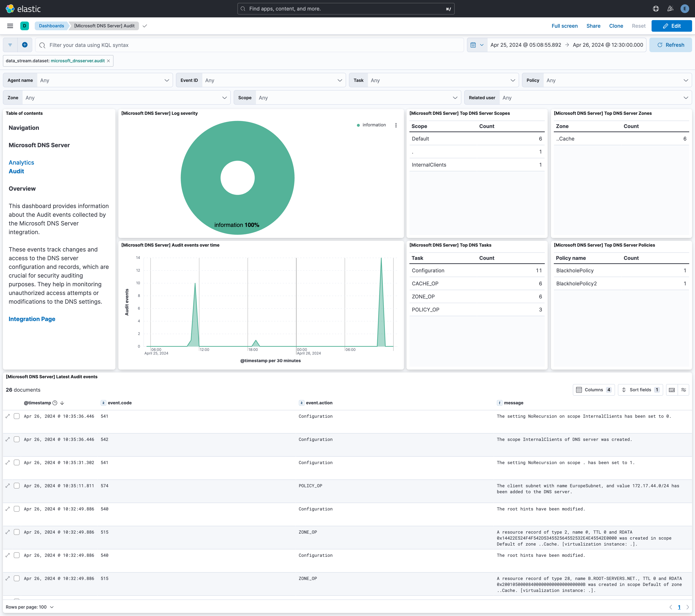Viewport: 695px width, 616px height.
Task: Check the row for event.code 542
Action: click(x=17, y=439)
